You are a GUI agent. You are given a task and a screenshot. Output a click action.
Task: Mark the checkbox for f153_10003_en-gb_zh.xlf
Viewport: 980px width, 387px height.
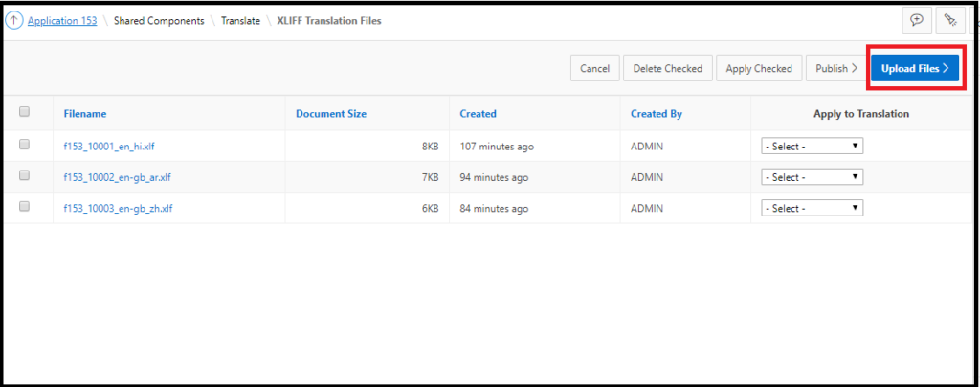point(25,206)
